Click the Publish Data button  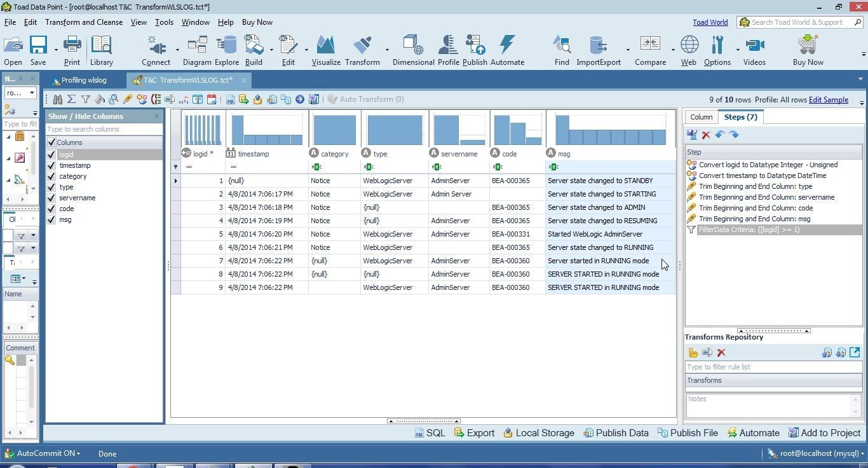click(616, 433)
